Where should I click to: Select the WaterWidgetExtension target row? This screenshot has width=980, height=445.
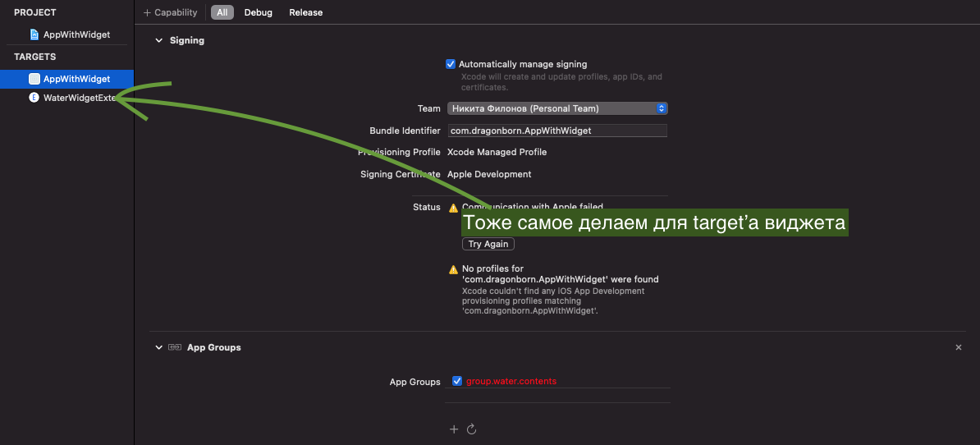pyautogui.click(x=66, y=98)
